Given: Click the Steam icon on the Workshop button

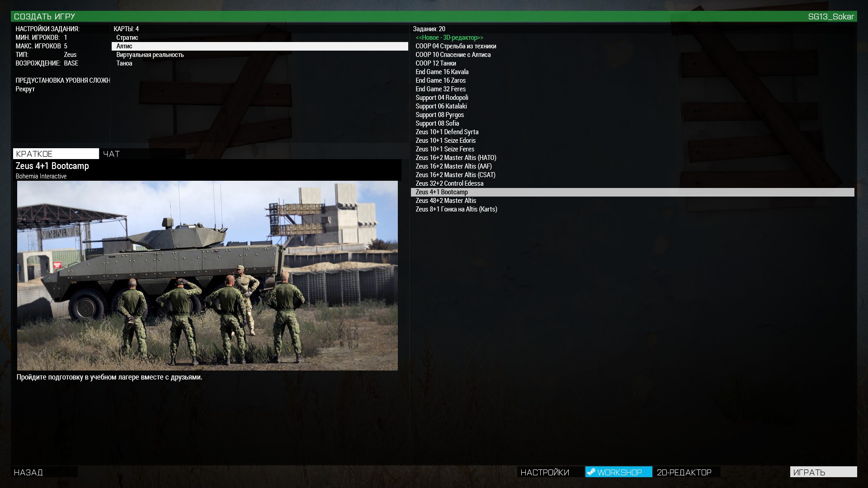Looking at the screenshot, I should (591, 472).
